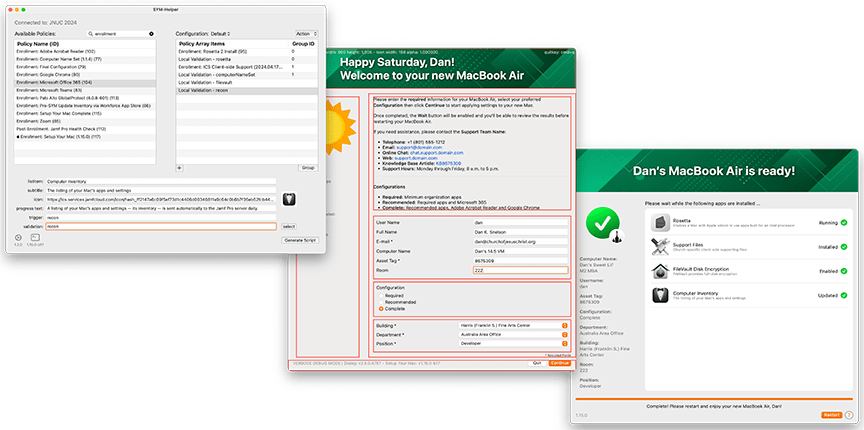Select the Complete configuration radio button
Image resolution: width=864 pixels, height=430 pixels.
[x=381, y=309]
